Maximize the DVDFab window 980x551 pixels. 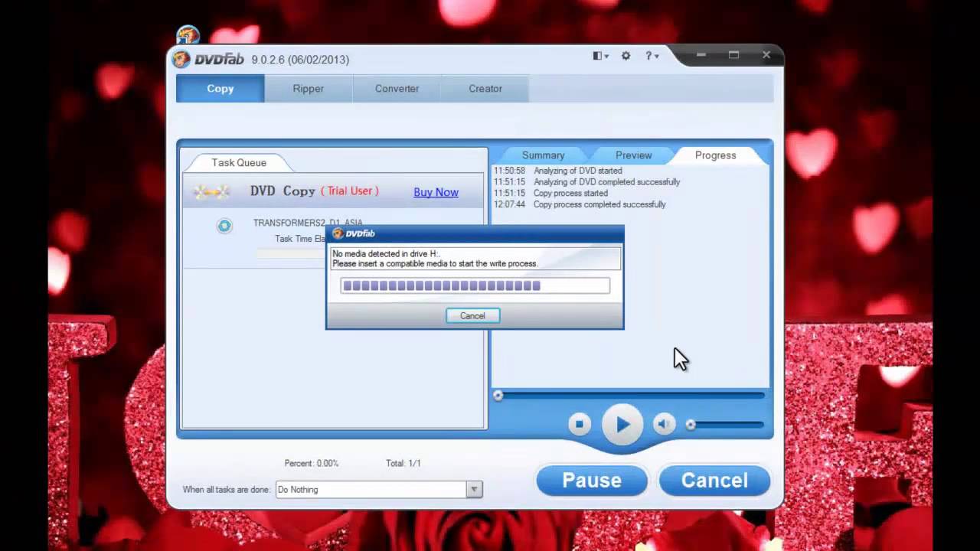pyautogui.click(x=733, y=55)
